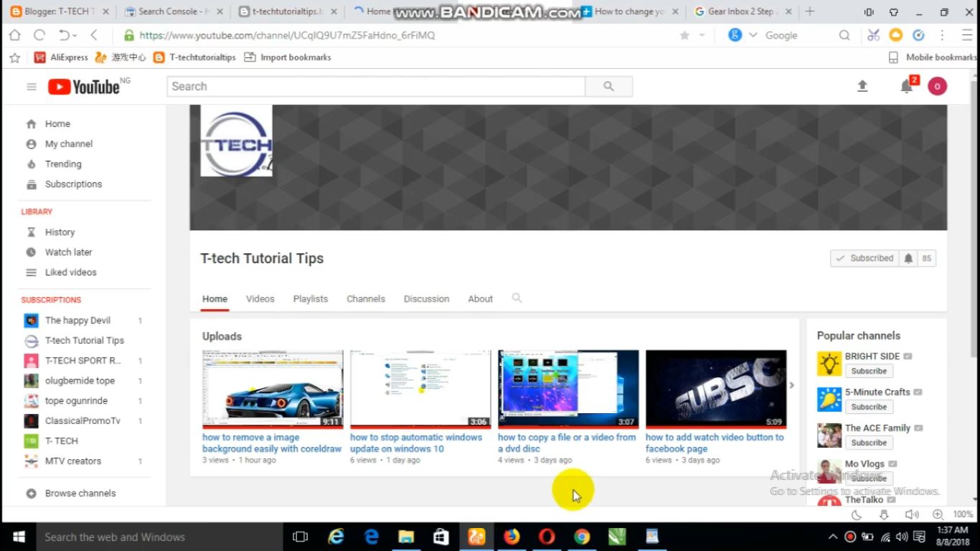The height and width of the screenshot is (551, 980).
Task: Switch to the Channels tab
Action: [366, 298]
